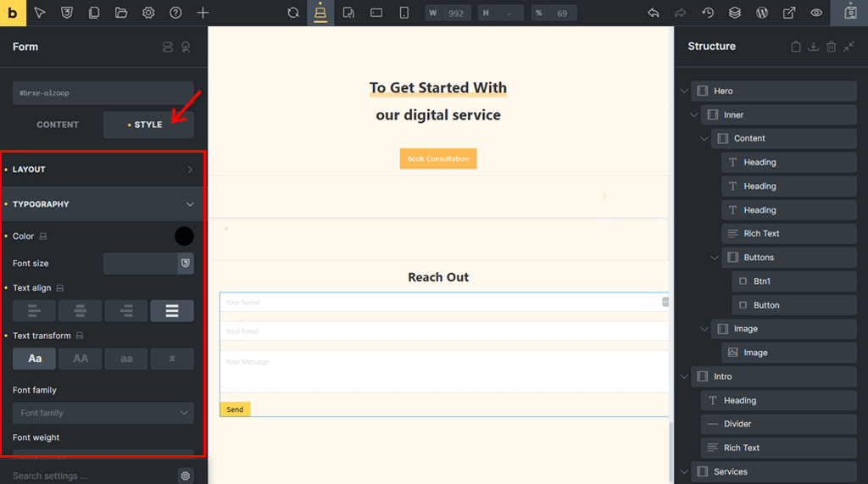Screen dimensions: 868x484
Task: Switch to desktop breakpoint icon
Action: (x=320, y=13)
